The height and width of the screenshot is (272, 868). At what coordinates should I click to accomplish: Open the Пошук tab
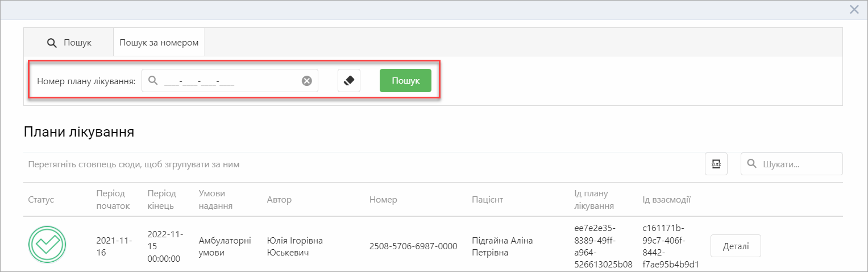(69, 42)
